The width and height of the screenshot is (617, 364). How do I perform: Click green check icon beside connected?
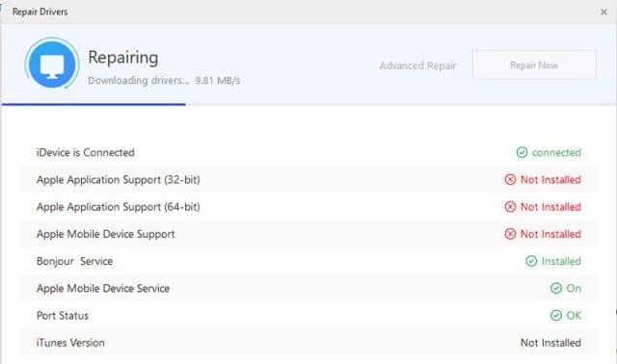[522, 152]
